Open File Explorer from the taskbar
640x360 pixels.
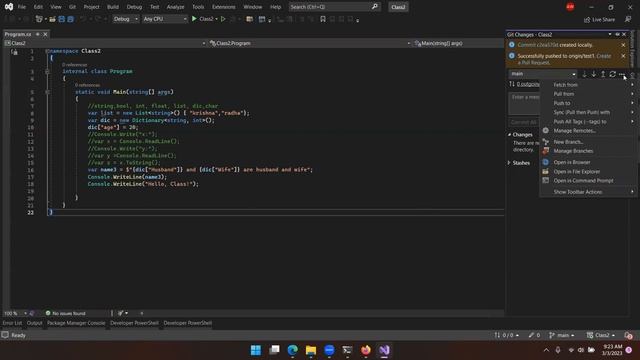pos(311,350)
